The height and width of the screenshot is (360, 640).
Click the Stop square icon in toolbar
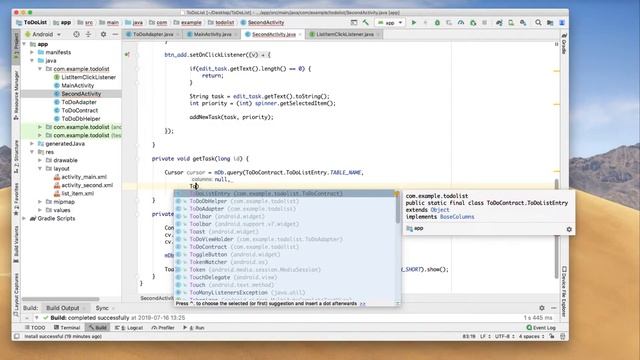(x=484, y=23)
